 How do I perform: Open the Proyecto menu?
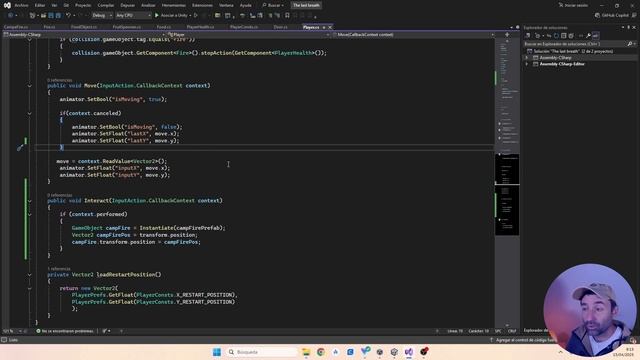coord(83,5)
